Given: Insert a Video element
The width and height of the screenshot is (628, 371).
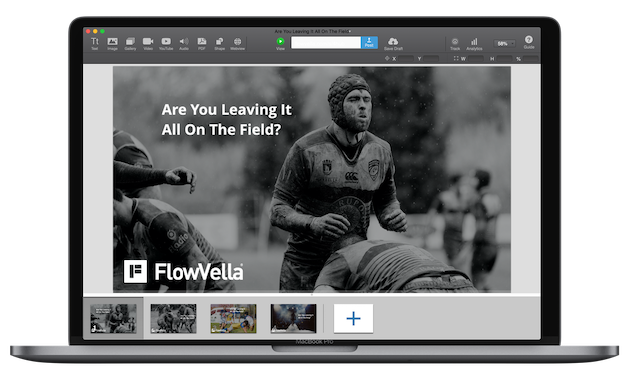Looking at the screenshot, I should tap(148, 43).
